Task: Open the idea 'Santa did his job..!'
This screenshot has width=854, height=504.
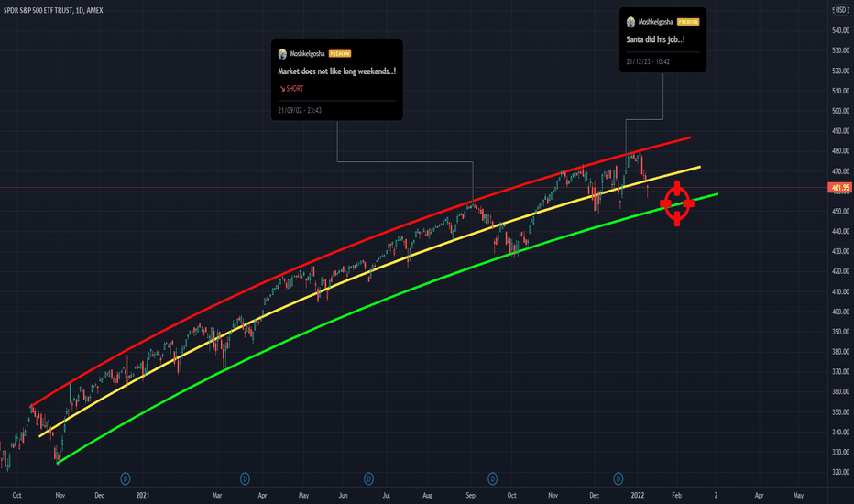Action: [655, 39]
